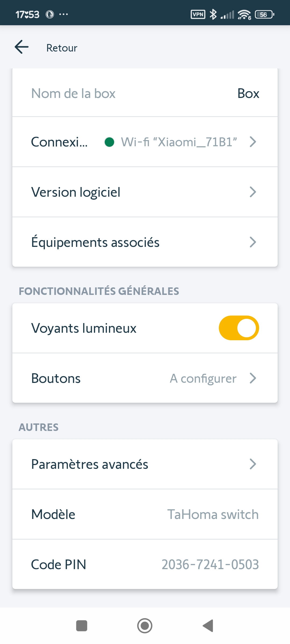Tap the Code PIN value
Image resolution: width=290 pixels, height=644 pixels.
tap(210, 564)
